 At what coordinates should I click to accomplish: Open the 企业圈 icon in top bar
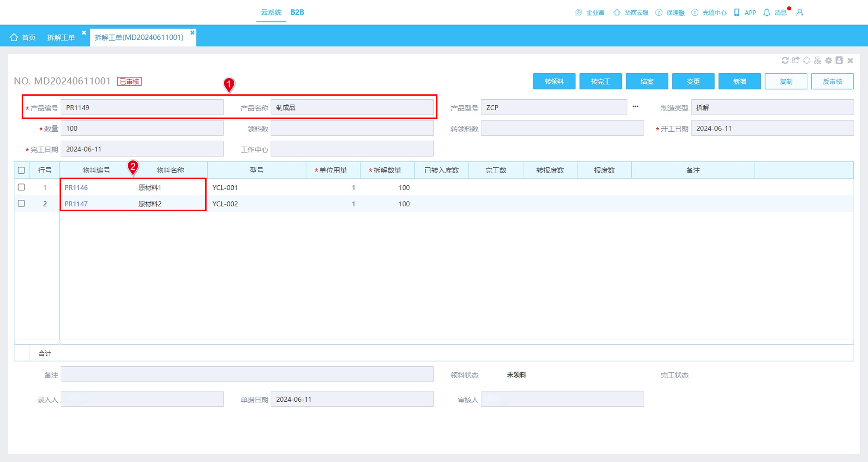click(x=578, y=12)
